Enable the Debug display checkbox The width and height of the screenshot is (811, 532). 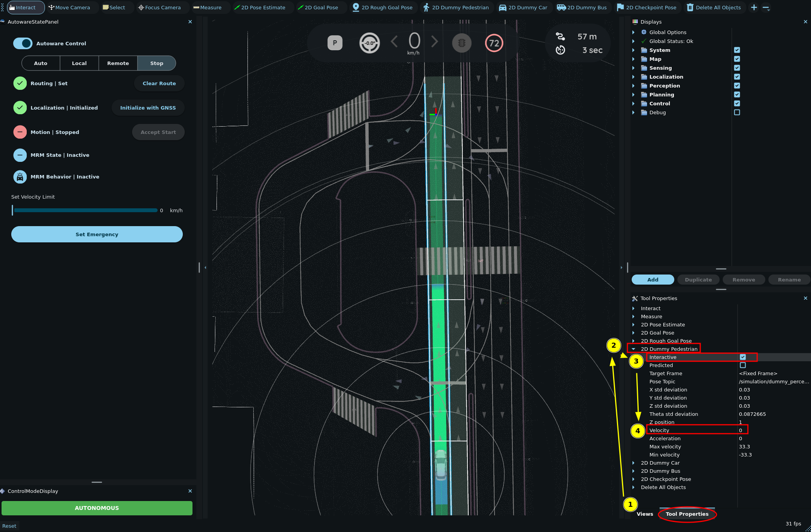(x=737, y=112)
